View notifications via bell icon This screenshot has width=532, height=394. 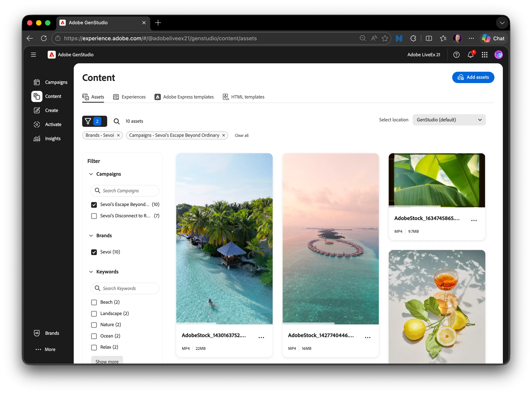tap(470, 55)
